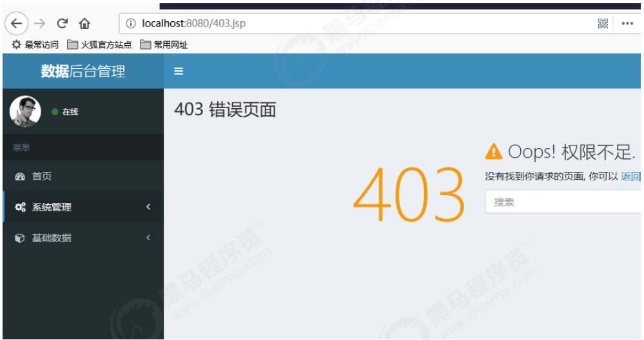
Task: Expand 系统管理 submenu chevron
Action: click(x=148, y=207)
